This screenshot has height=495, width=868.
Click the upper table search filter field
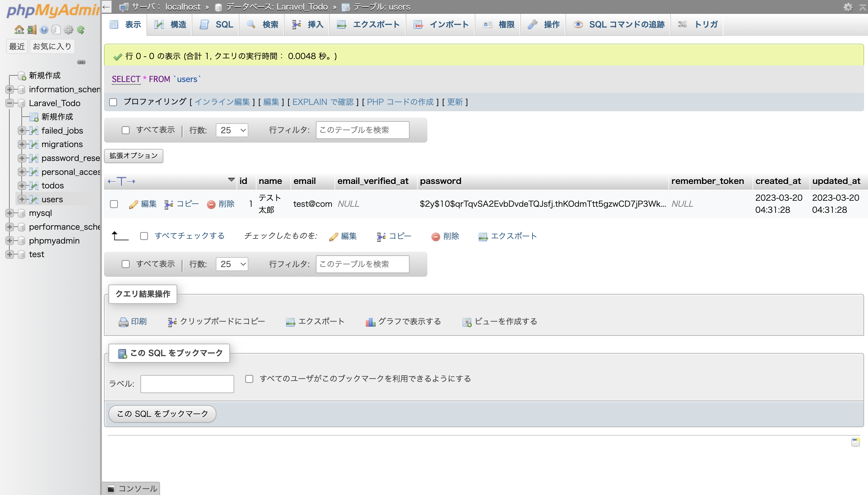(363, 130)
